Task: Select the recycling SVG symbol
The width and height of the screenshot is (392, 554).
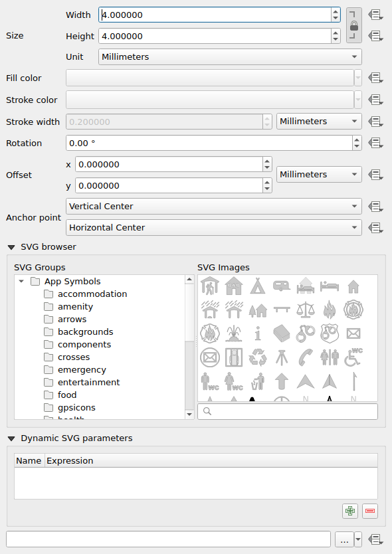Action: tap(258, 357)
